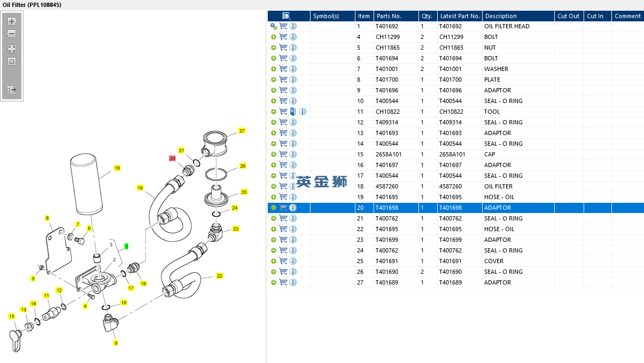
Task: Add HOSE - OIL item 22 to cart
Action: click(x=283, y=229)
